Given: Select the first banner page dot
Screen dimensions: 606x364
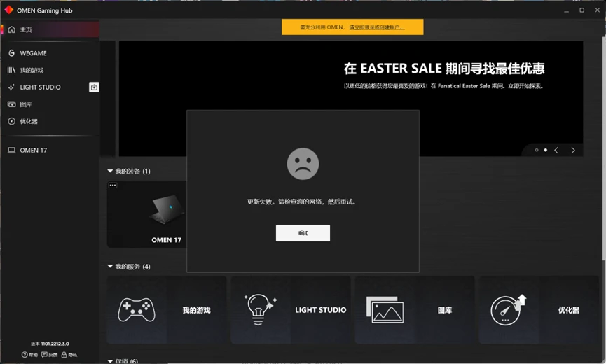Looking at the screenshot, I should 537,150.
